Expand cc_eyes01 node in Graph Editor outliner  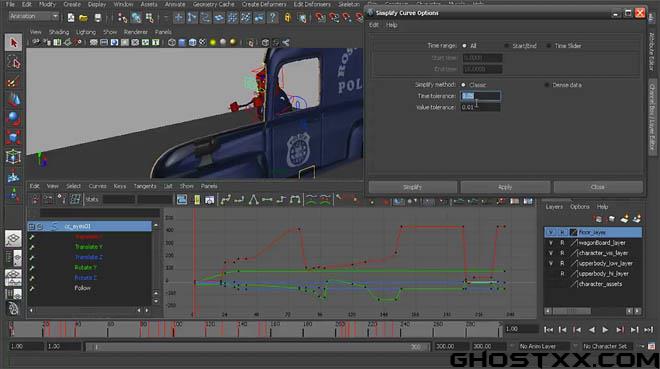pos(32,226)
